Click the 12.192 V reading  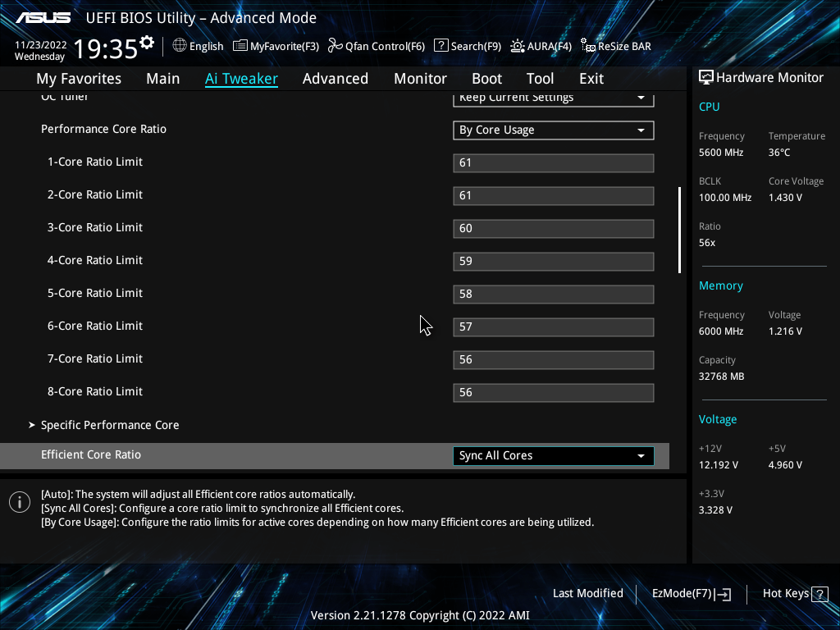point(718,465)
